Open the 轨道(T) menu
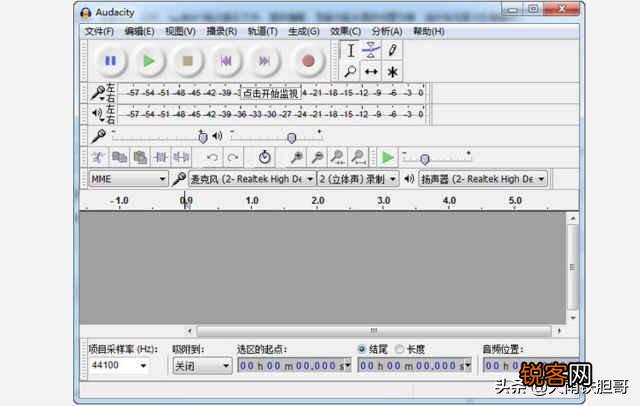Viewport: 640px width, 406px height. coord(262,31)
